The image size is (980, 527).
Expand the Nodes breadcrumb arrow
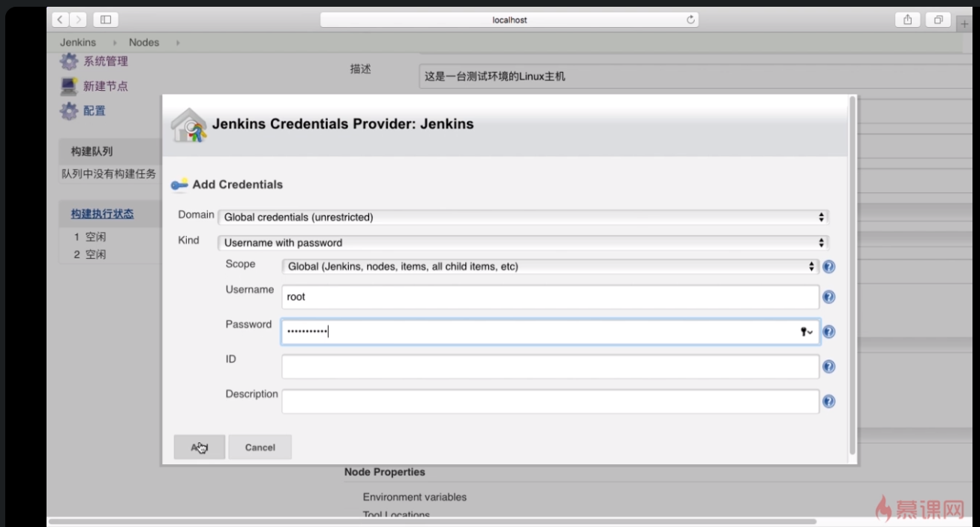(x=178, y=43)
